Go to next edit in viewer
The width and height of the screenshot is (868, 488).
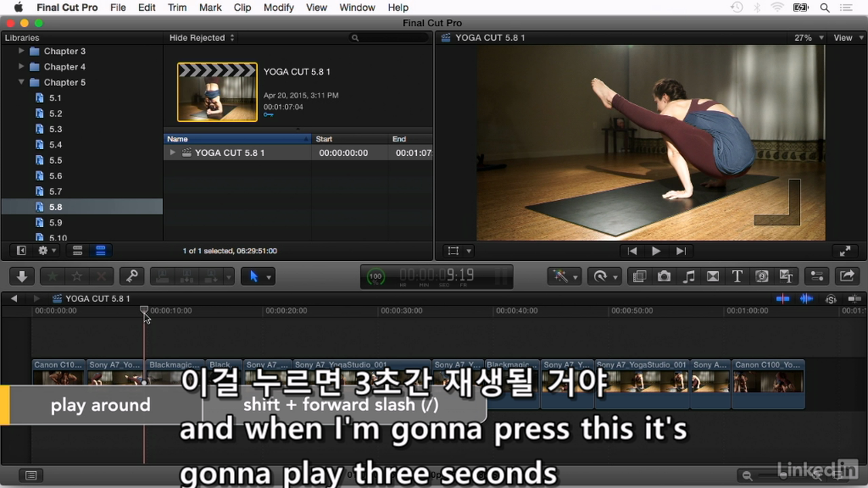click(x=681, y=251)
